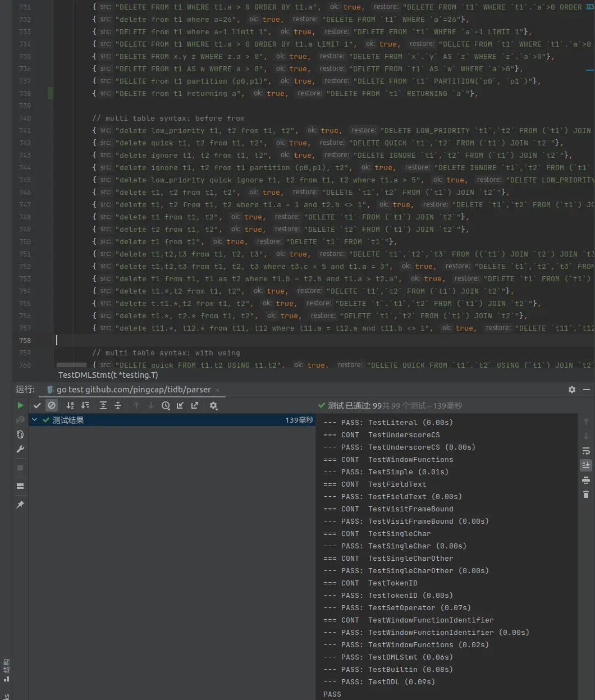Screen dimensions: 595x700
Task: Toggle show passed tests checkmark
Action: (37, 405)
